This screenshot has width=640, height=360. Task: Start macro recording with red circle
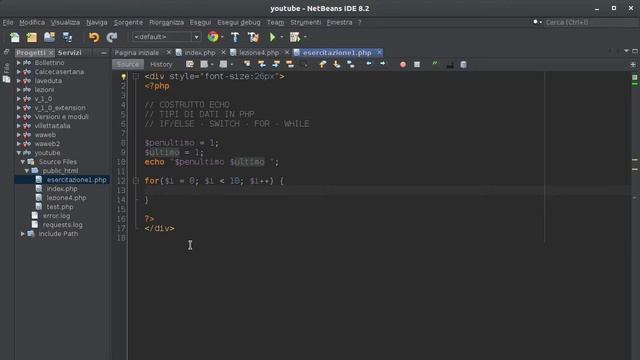pos(403,64)
